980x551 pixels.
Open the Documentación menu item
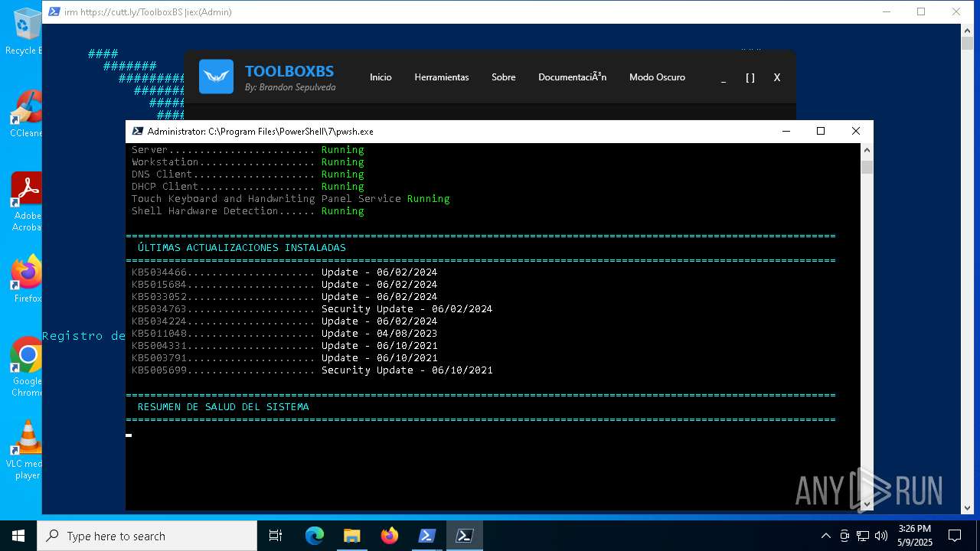click(572, 77)
